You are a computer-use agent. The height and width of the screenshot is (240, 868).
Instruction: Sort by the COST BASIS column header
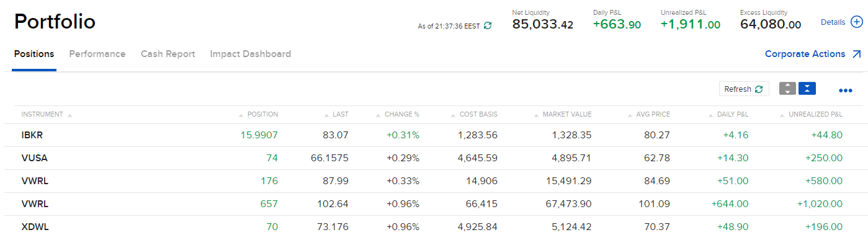pyautogui.click(x=473, y=114)
